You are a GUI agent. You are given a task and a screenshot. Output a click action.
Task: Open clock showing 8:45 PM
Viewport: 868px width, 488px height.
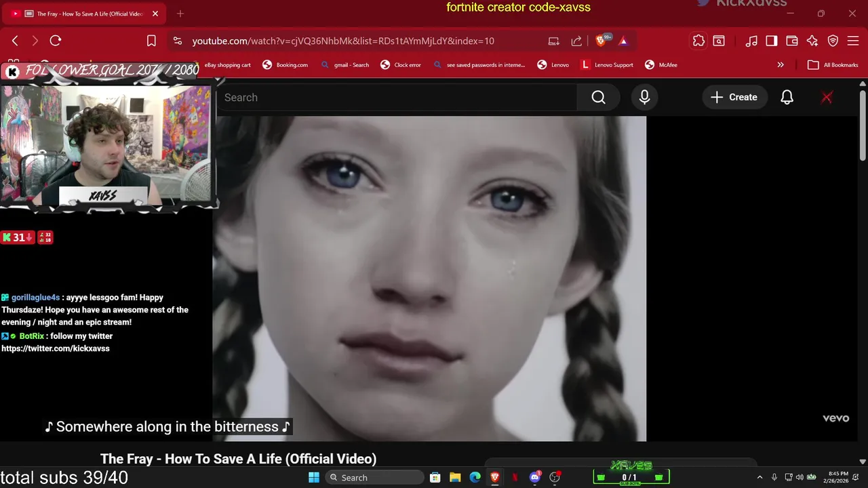coord(837,477)
